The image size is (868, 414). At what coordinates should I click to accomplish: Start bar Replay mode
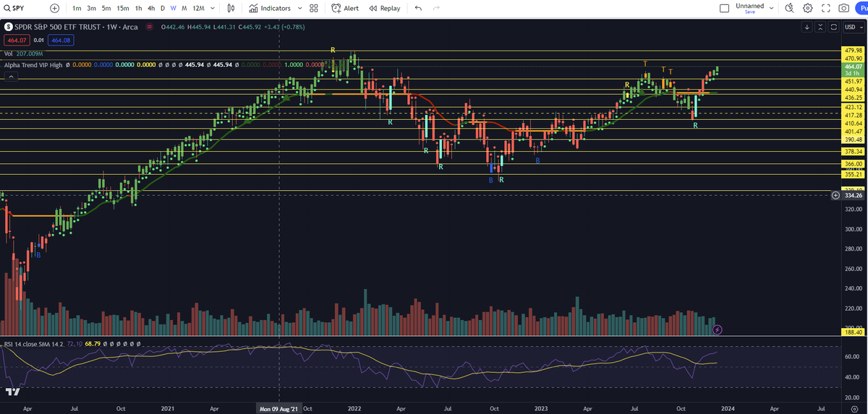pyautogui.click(x=384, y=8)
